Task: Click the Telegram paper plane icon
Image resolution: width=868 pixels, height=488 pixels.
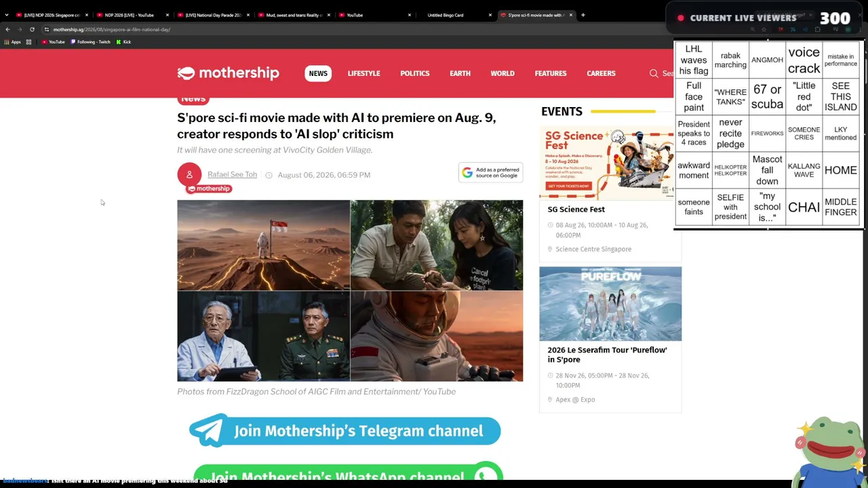Action: pos(208,431)
